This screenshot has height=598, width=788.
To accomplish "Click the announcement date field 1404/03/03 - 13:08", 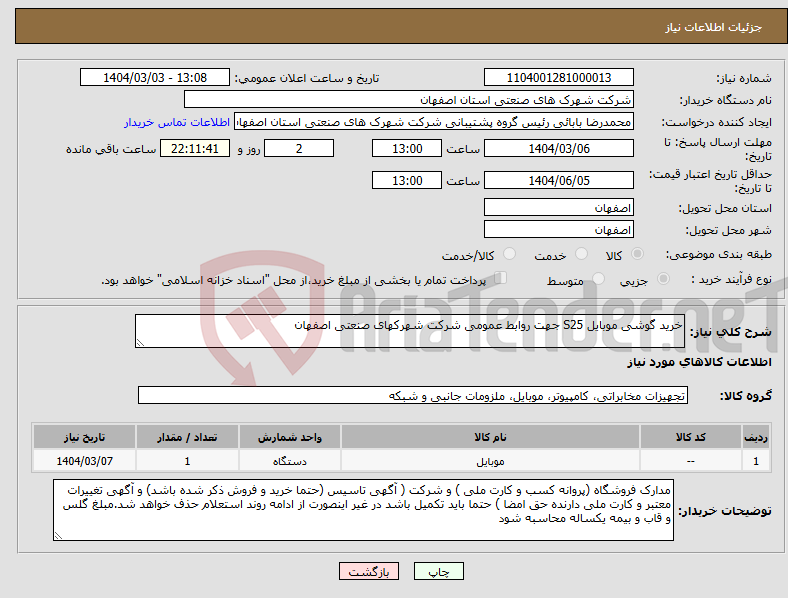I will pyautogui.click(x=155, y=78).
